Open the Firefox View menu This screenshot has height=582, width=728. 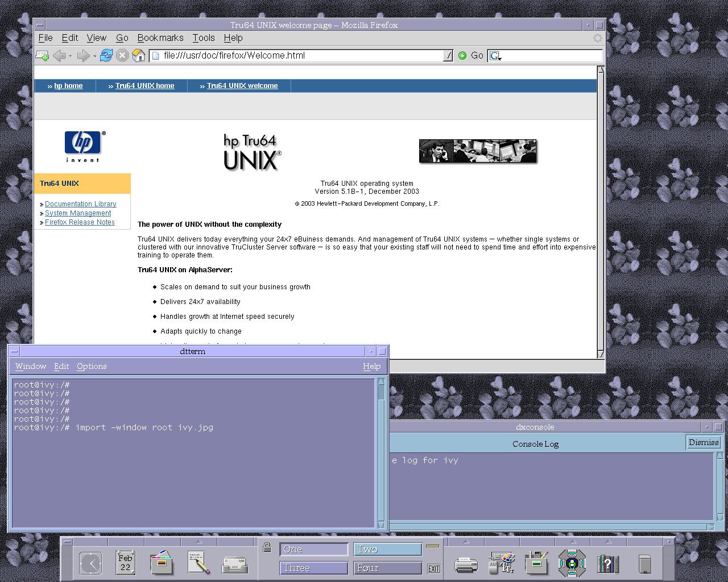[x=97, y=38]
